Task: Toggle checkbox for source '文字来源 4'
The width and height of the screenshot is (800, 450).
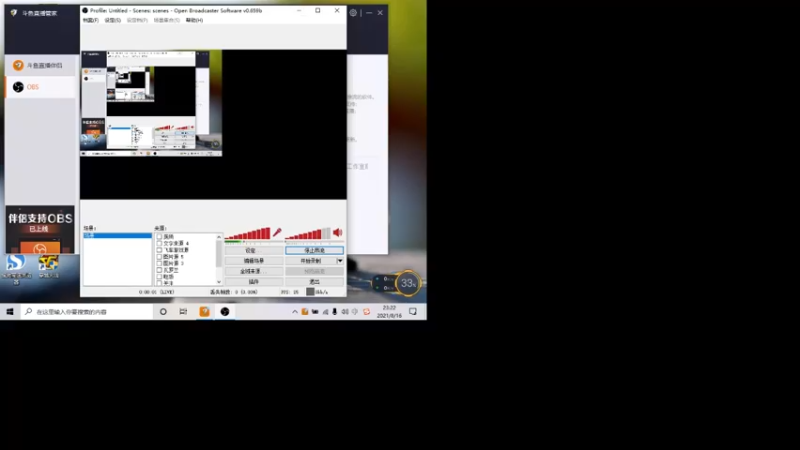Action: pyautogui.click(x=159, y=243)
